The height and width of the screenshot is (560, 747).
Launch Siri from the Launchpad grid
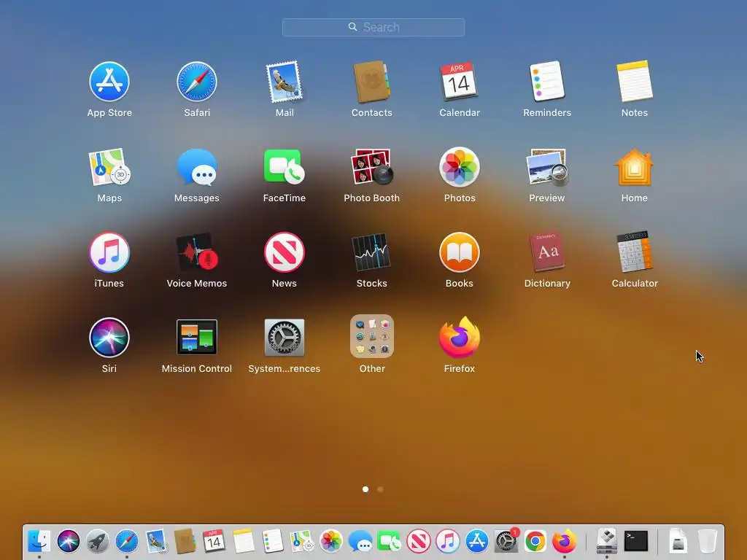[109, 338]
